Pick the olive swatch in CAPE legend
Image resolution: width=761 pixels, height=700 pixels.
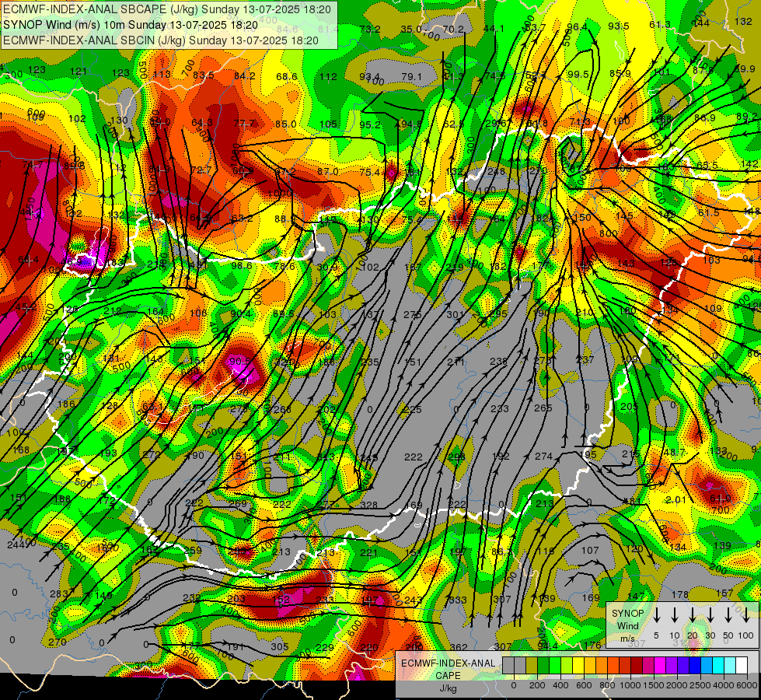(x=532, y=666)
